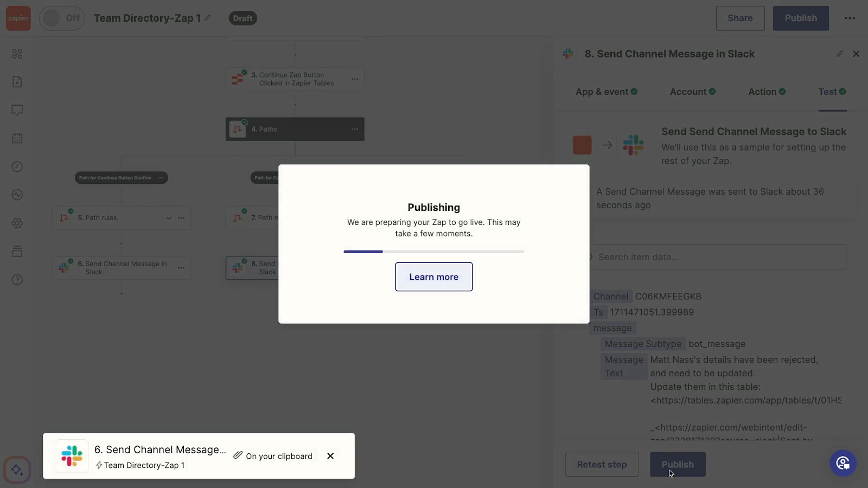Click the Publish button below test data
This screenshot has height=488, width=868.
pyautogui.click(x=678, y=465)
